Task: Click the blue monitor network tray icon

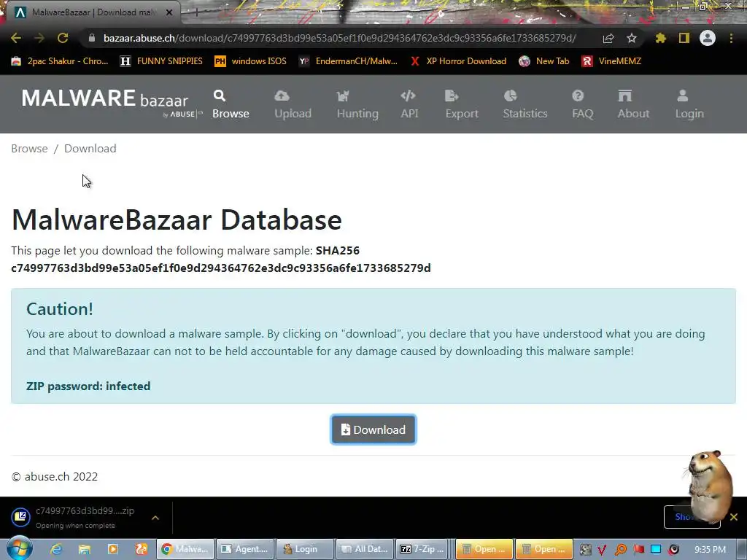Action: point(656,550)
